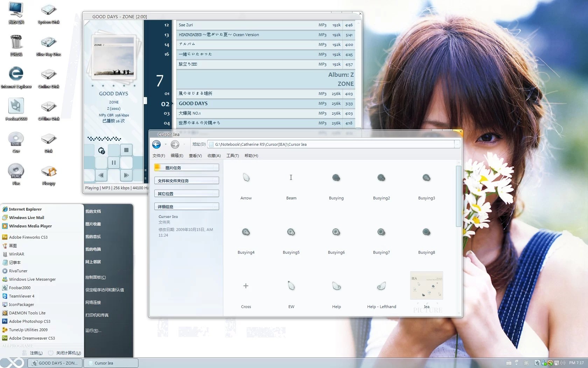
Task: Pause playback in the music player
Action: pos(113,163)
